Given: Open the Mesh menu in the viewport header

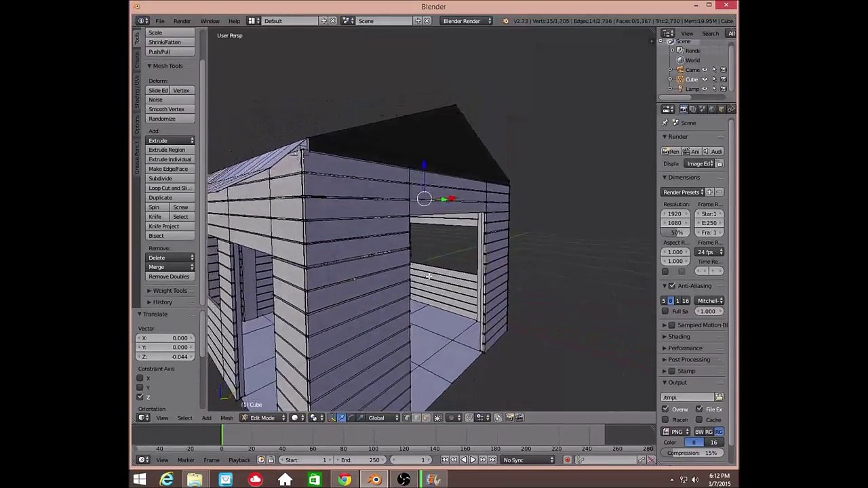Looking at the screenshot, I should click(226, 418).
